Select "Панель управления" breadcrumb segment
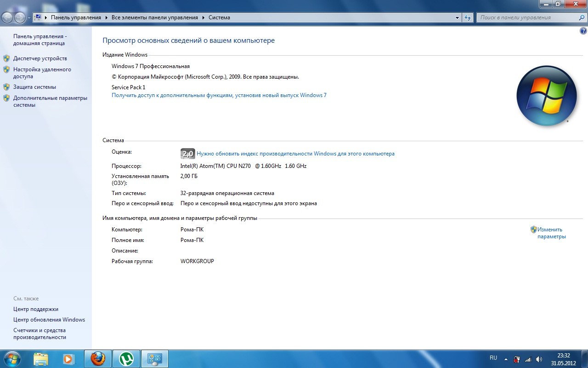The width and height of the screenshot is (588, 368). [76, 17]
